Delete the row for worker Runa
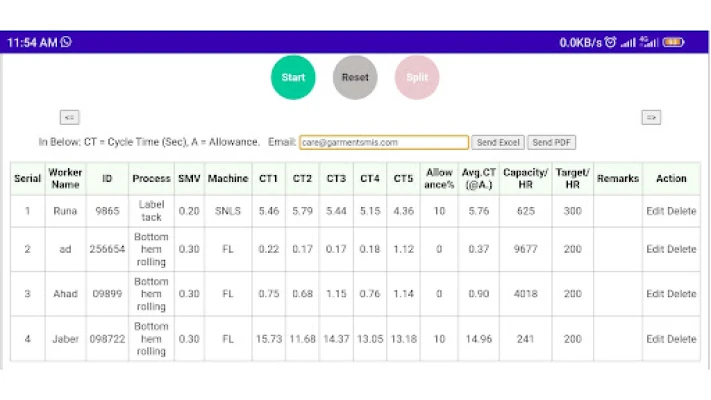 point(682,211)
